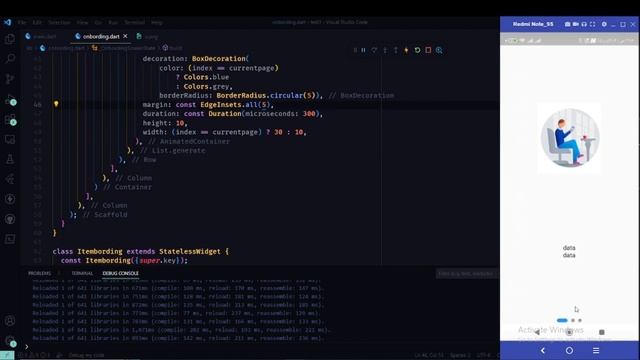Click the State class breadcrumb segment
This screenshot has width=640, height=360.
click(124, 48)
